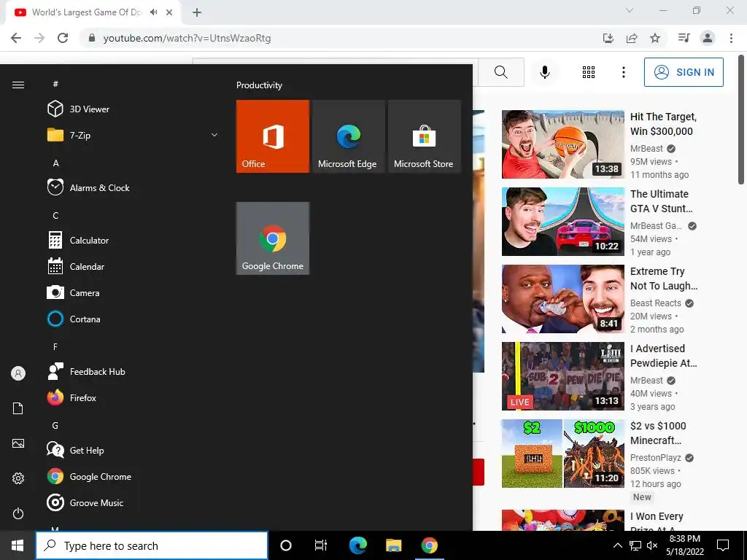The width and height of the screenshot is (747, 560).
Task: Go back in Chrome
Action: click(16, 38)
